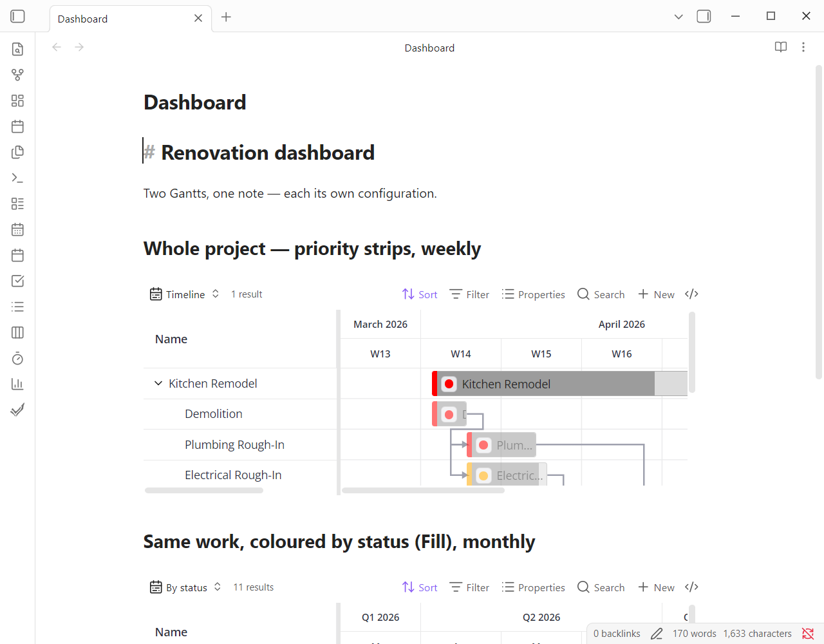Click the Electrical Rough-In Gantt bar

tap(507, 475)
